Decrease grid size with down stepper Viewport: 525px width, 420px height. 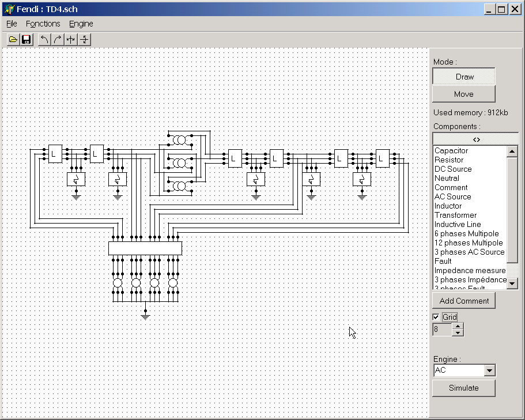[458, 332]
